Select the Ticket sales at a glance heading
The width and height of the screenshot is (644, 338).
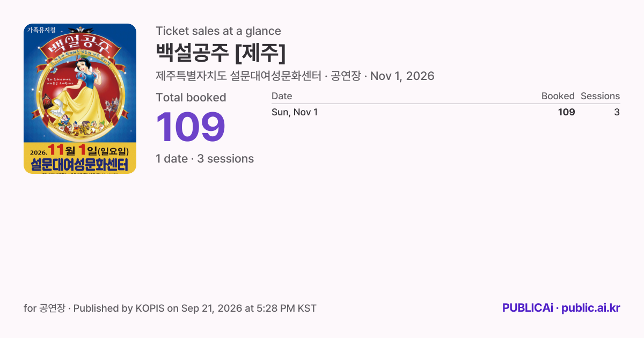(x=218, y=31)
